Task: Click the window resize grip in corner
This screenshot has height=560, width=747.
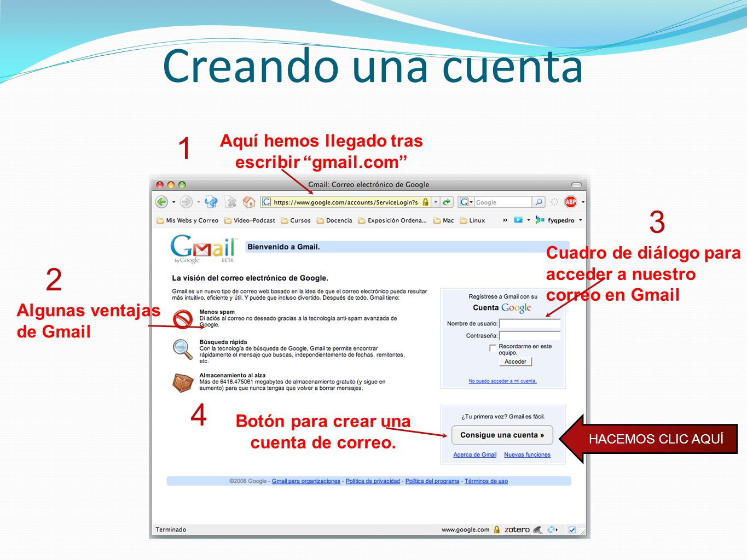Action: click(582, 532)
